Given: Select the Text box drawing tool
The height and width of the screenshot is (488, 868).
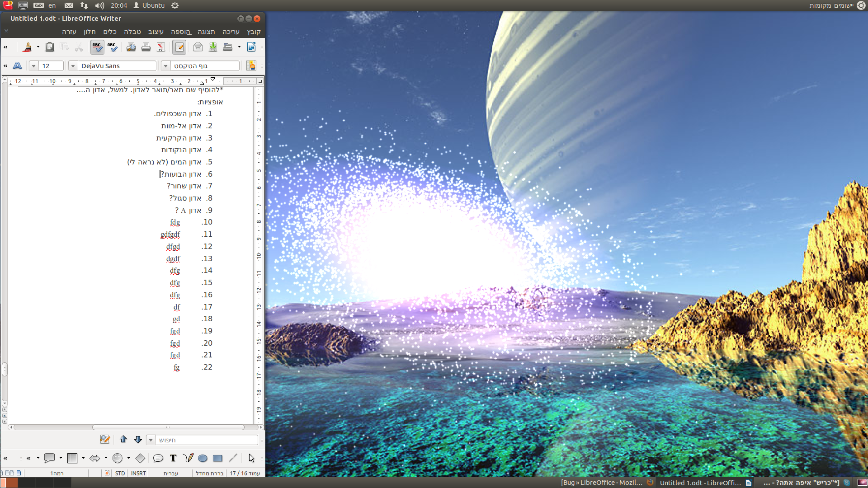Looking at the screenshot, I should click(x=173, y=458).
